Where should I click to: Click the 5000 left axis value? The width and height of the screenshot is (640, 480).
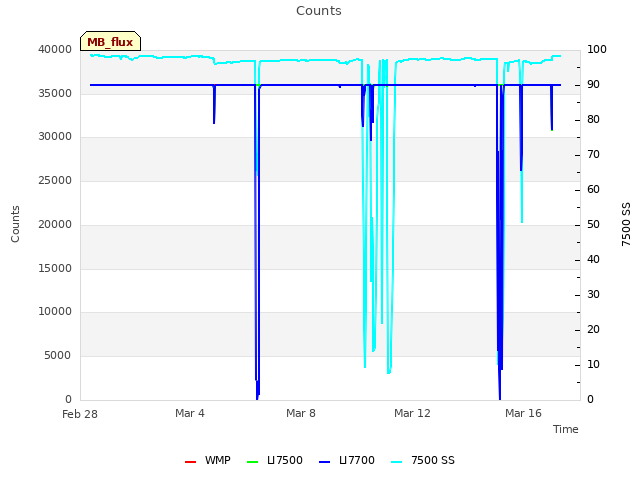point(58,356)
